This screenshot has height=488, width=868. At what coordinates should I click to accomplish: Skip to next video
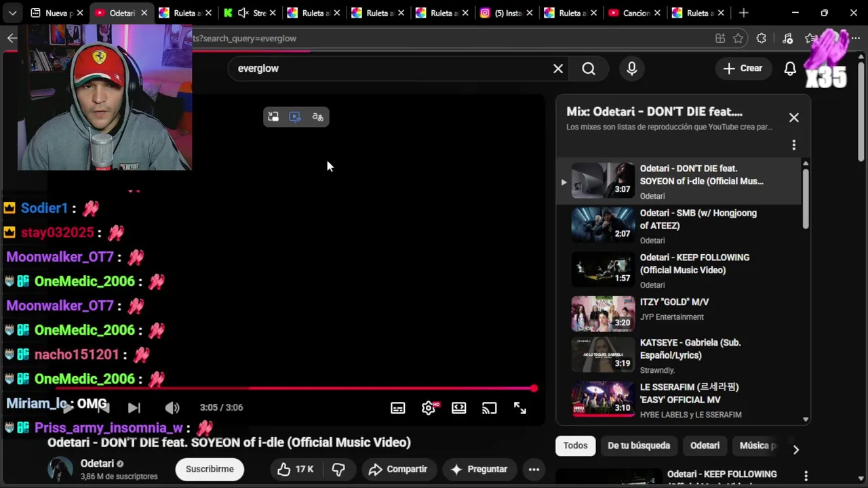(x=134, y=408)
